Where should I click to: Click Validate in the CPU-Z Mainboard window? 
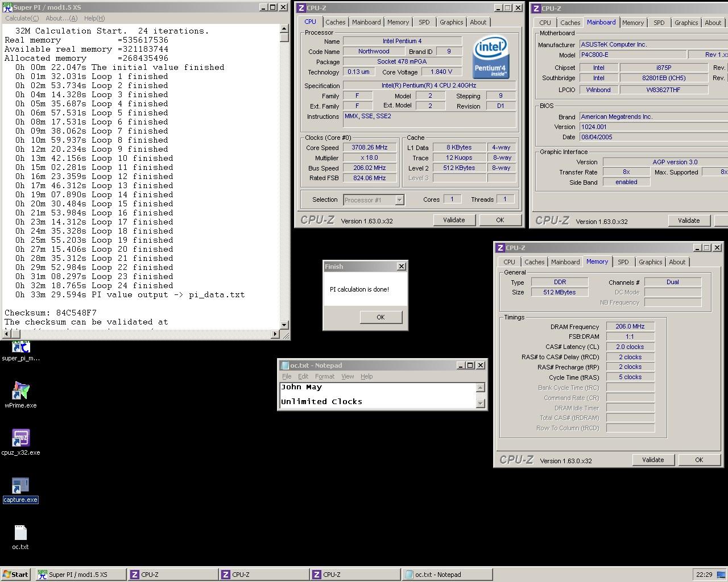[x=689, y=221]
